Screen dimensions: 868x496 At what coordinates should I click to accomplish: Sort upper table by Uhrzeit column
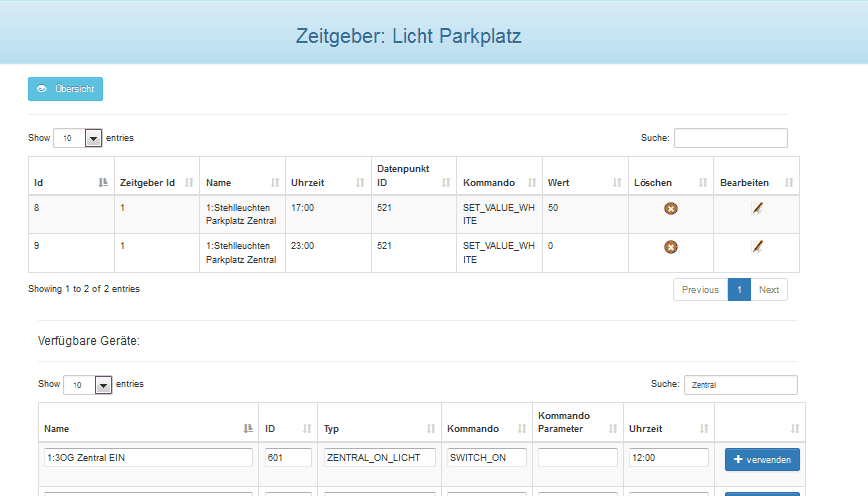(x=327, y=183)
